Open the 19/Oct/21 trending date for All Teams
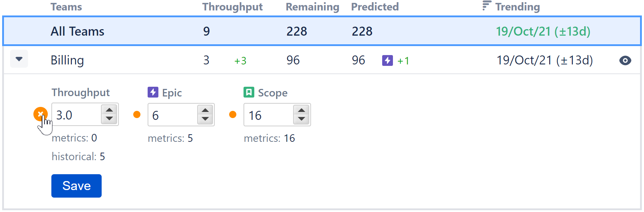 coord(543,32)
